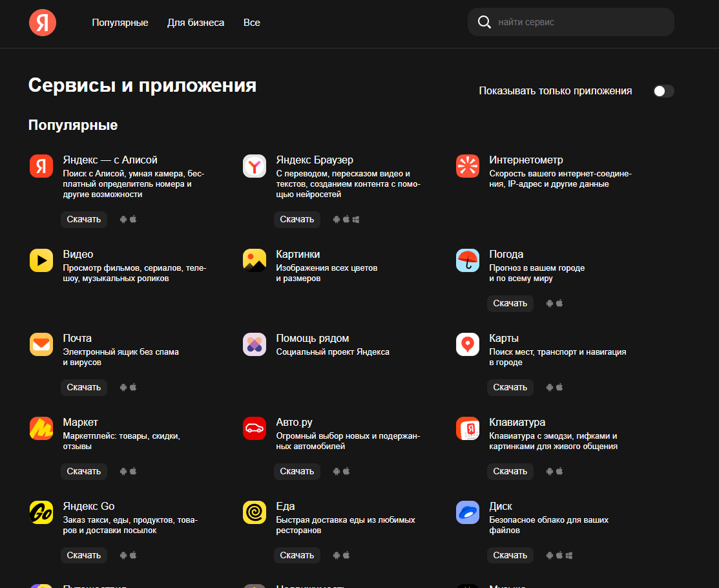Toggle Показывать только приложения switch

[663, 91]
